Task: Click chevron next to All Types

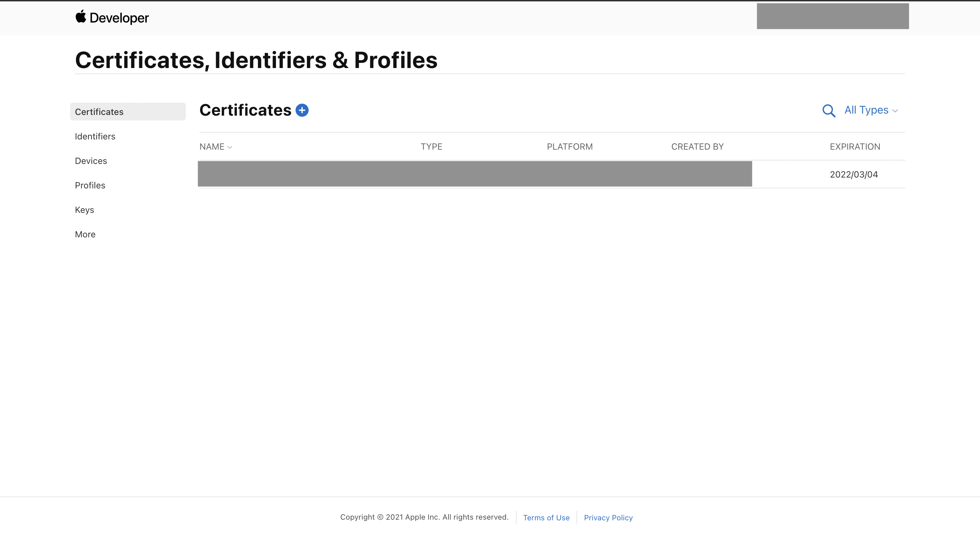Action: 895,111
